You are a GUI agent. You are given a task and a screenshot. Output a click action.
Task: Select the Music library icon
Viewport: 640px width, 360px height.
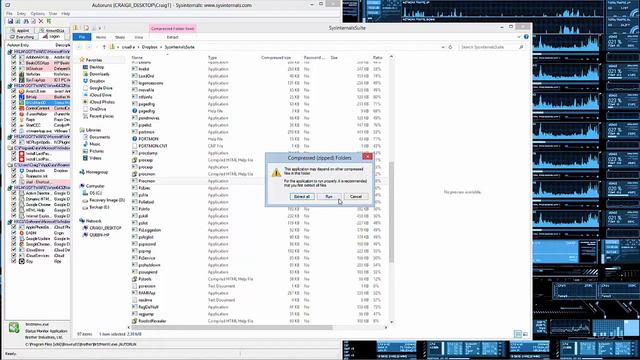pyautogui.click(x=85, y=144)
